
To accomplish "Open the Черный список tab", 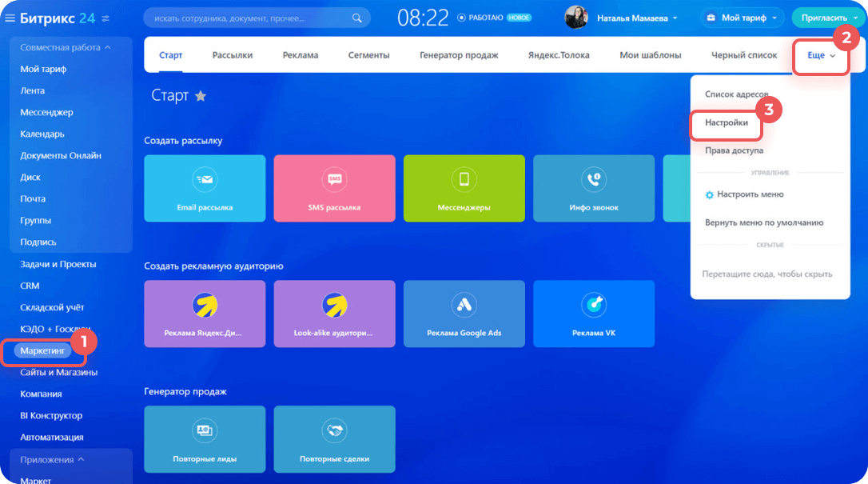I will click(744, 55).
